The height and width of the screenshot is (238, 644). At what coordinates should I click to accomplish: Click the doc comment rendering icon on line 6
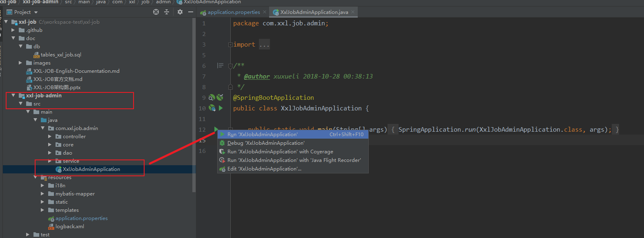(220, 65)
